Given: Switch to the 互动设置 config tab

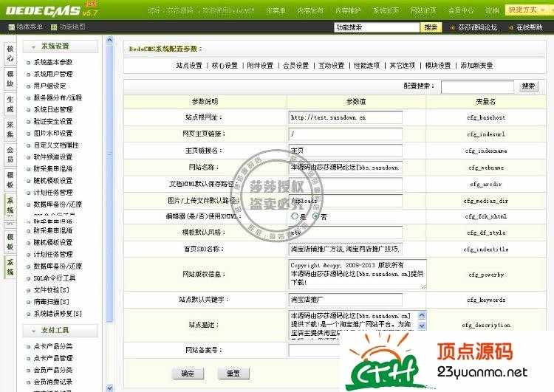Looking at the screenshot, I should click(x=332, y=66).
